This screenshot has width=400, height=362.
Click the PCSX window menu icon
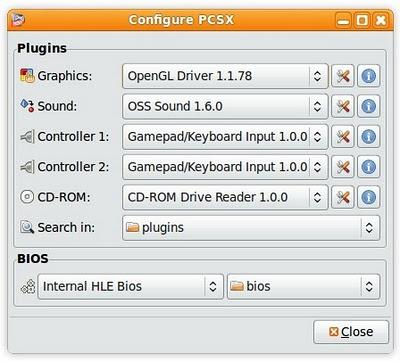[x=18, y=20]
